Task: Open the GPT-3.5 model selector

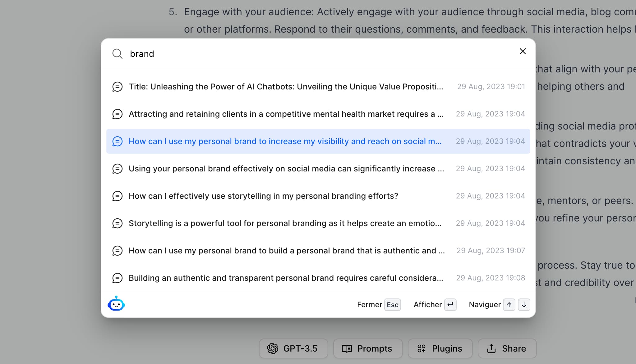Action: point(293,348)
